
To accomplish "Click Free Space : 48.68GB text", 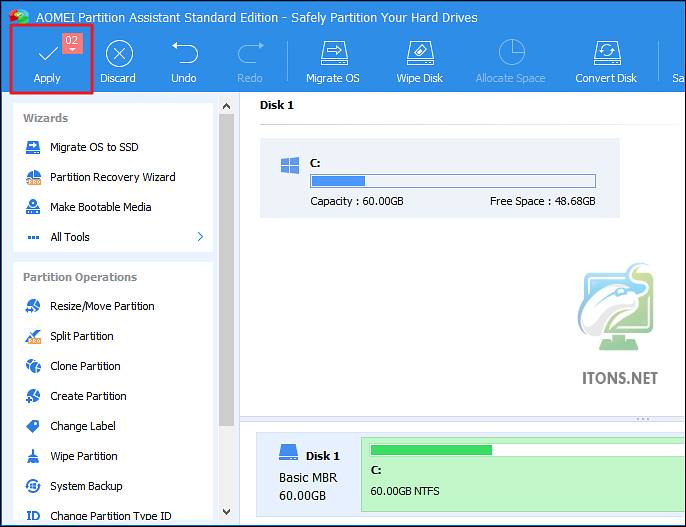I will tap(542, 201).
